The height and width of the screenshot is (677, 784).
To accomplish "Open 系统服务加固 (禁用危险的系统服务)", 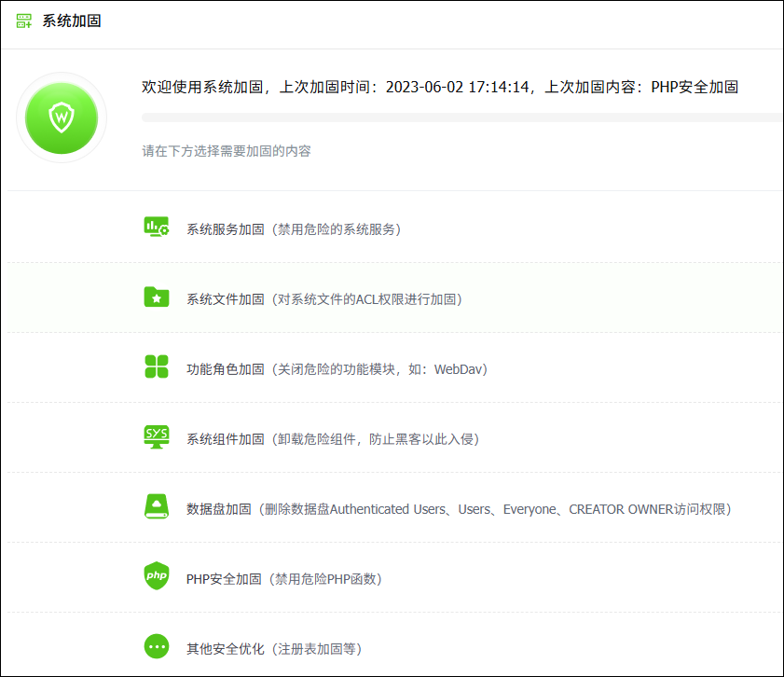I will (294, 228).
